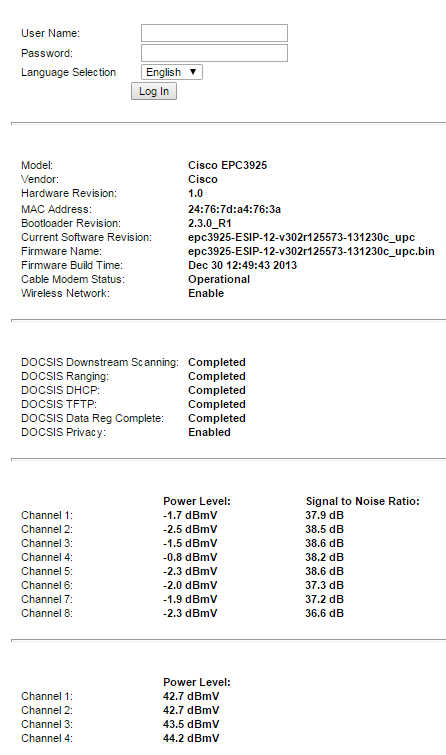The image size is (446, 755).
Task: Click the downstream Channel 4 label
Action: [47, 557]
